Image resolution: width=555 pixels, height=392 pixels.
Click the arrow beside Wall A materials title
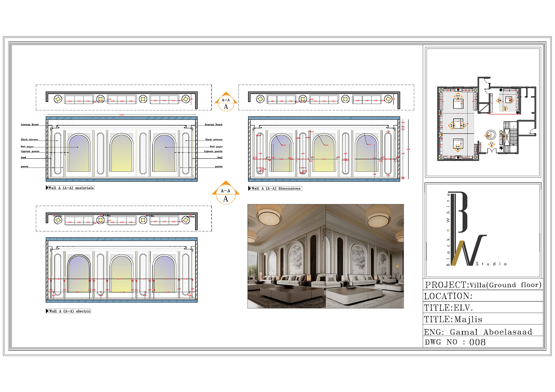pos(47,188)
